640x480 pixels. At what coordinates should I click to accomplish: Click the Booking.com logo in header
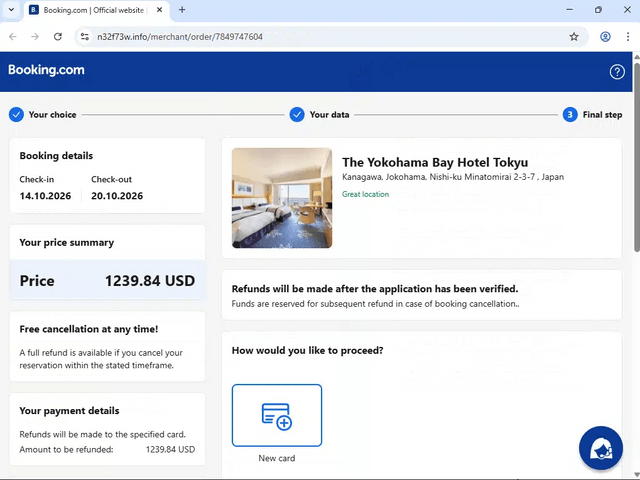pyautogui.click(x=46, y=70)
